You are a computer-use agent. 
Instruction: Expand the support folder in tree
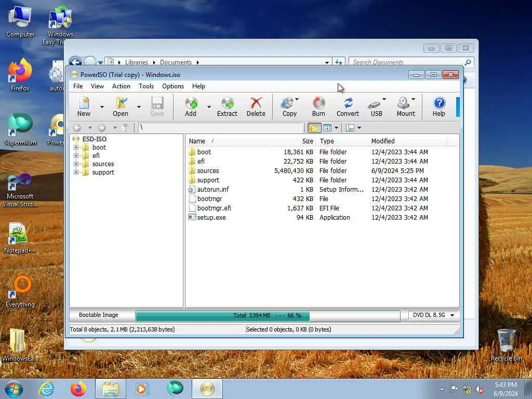[x=76, y=172]
